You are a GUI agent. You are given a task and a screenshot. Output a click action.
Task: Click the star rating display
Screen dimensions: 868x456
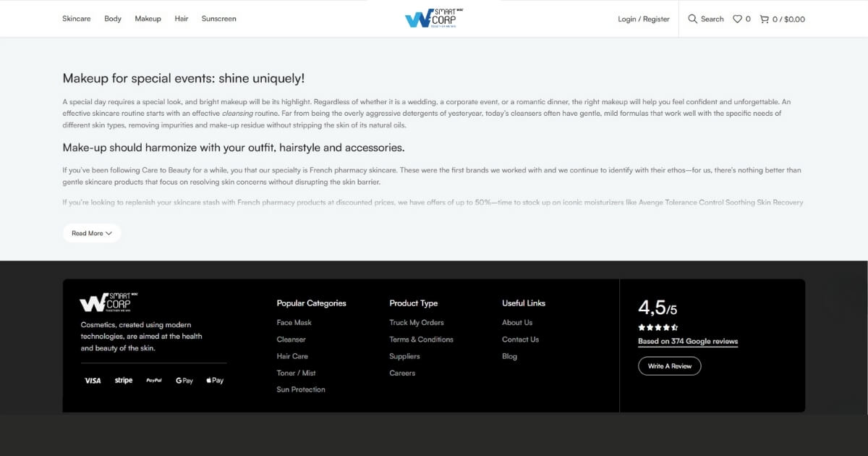pos(658,327)
